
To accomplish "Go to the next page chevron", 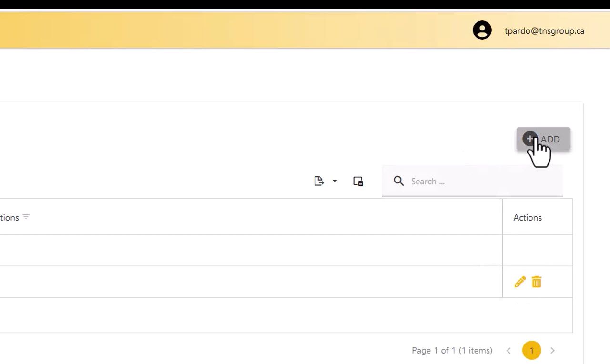I will pyautogui.click(x=552, y=351).
